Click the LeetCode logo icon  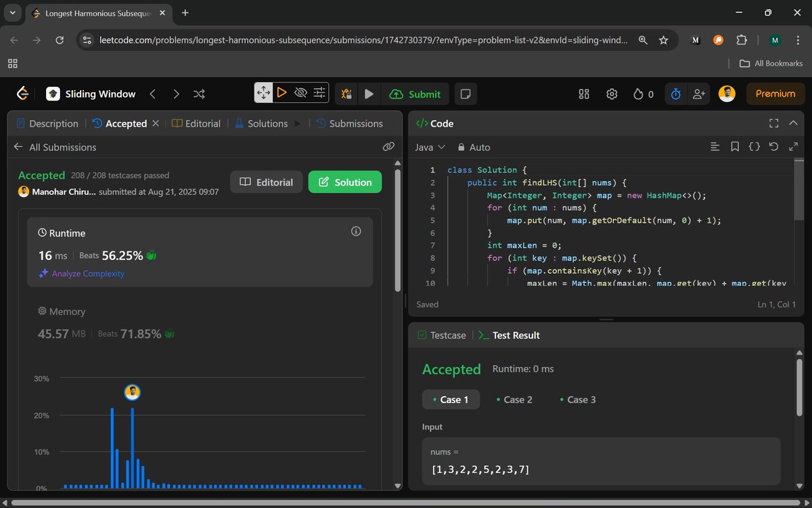[23, 94]
